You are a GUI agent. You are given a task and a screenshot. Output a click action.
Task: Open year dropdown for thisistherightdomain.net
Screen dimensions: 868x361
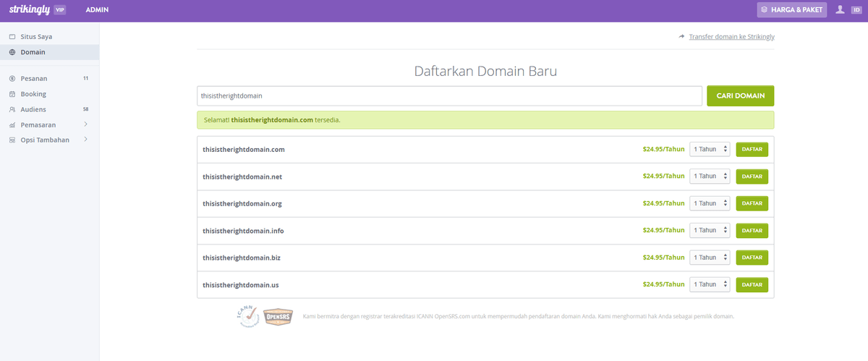(x=710, y=177)
